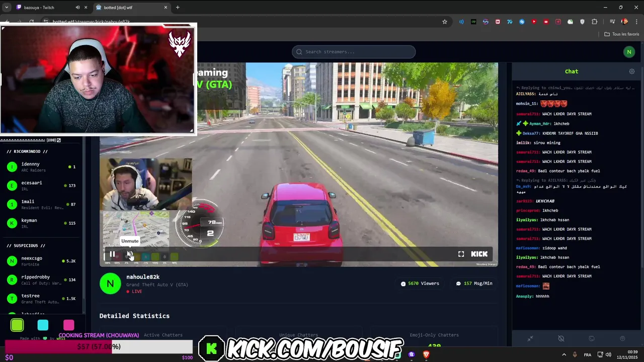
Task: Close the bazouya Twitch tab
Action: tap(86, 8)
